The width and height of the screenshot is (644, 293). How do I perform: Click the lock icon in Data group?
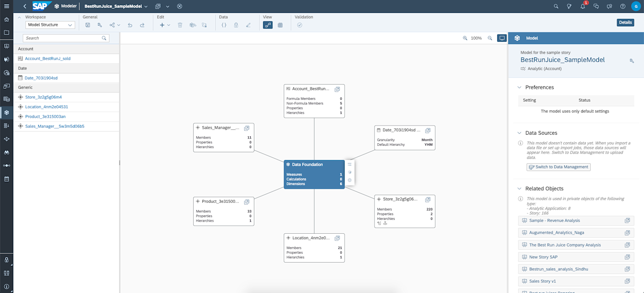236,25
